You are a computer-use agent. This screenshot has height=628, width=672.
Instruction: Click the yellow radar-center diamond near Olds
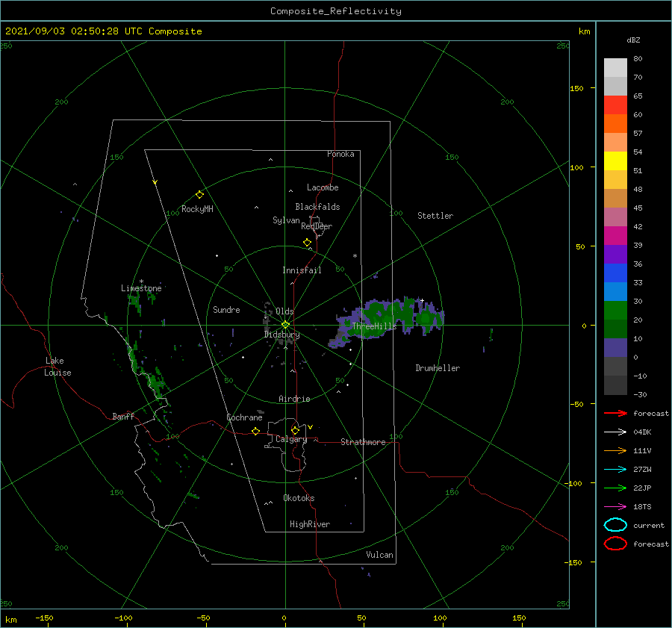285,325
